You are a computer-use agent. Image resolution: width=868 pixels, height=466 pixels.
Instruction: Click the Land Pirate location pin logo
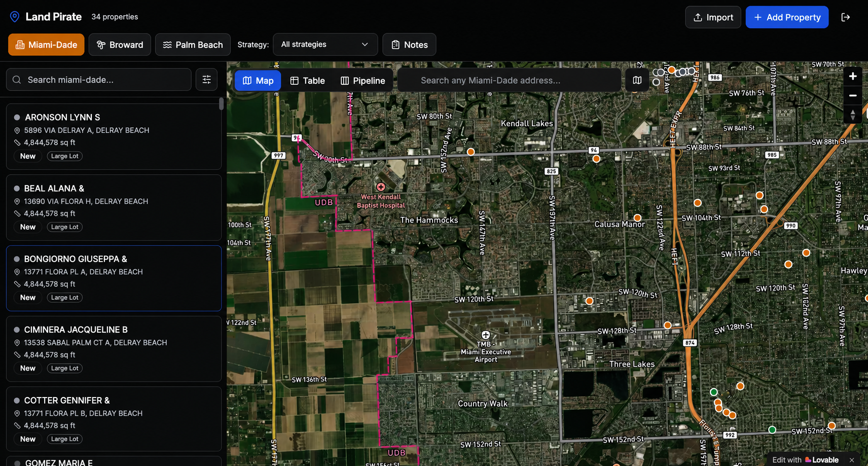tap(15, 17)
